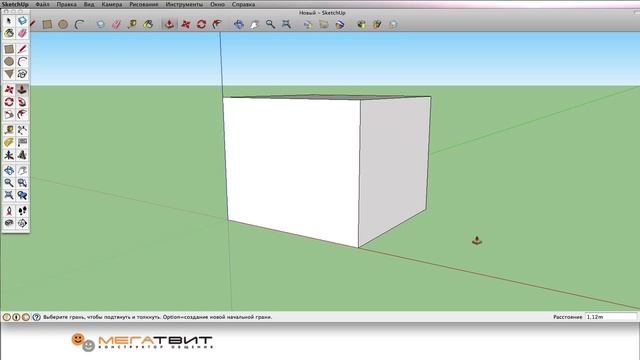Activate the Move tool in the left palette
The image size is (640, 360).
[x=9, y=89]
